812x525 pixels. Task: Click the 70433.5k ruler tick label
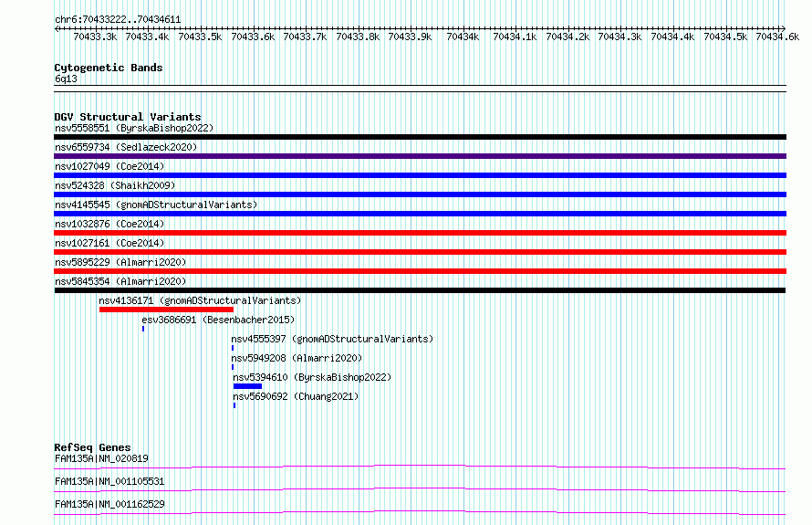coord(200,37)
